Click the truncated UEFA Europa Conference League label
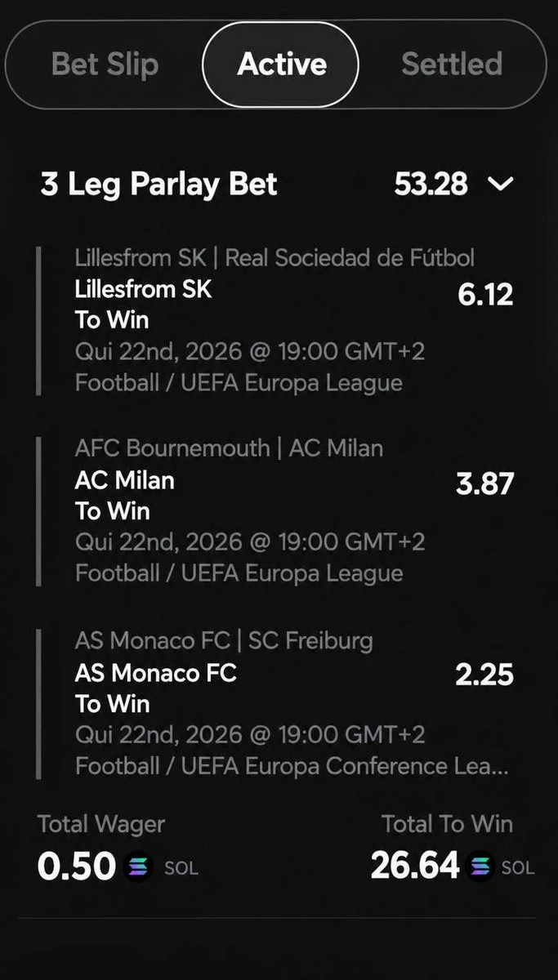The image size is (558, 980). [292, 766]
